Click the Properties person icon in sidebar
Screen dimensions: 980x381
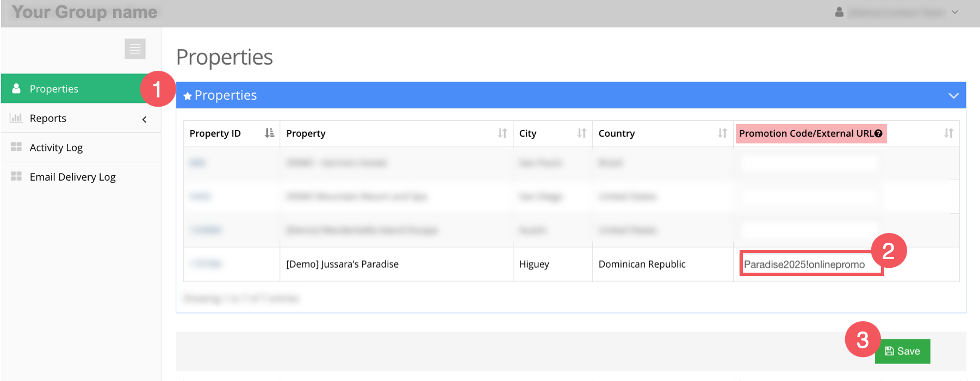16,88
